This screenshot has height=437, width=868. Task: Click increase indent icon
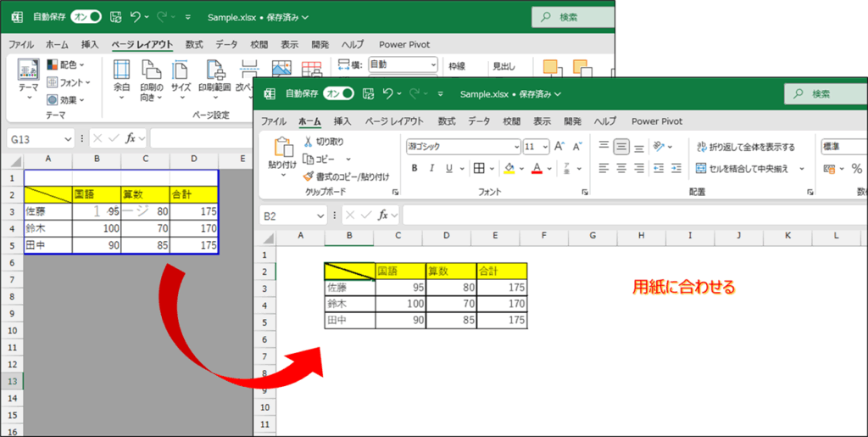tap(676, 168)
